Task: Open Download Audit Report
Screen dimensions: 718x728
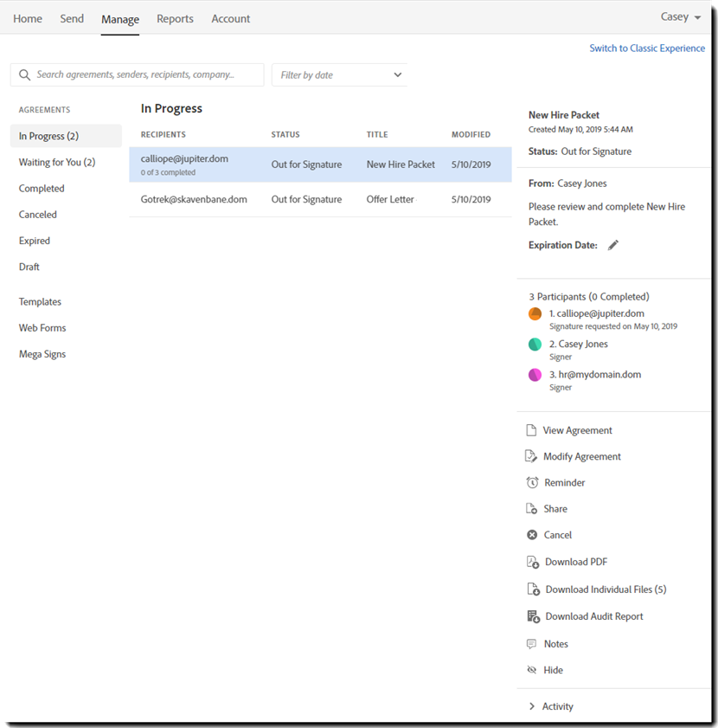Action: [x=531, y=615]
